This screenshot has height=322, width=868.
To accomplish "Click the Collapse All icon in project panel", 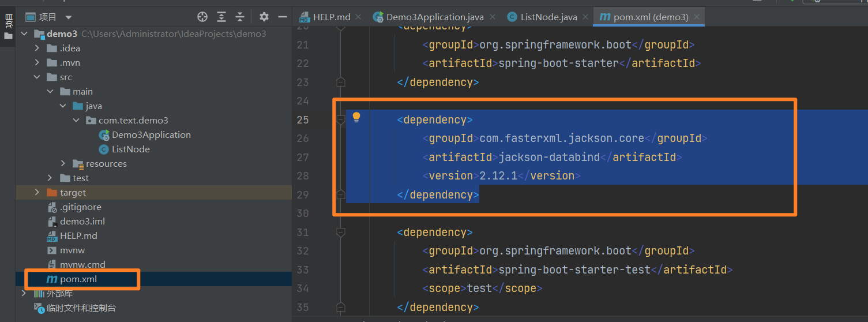I will (240, 17).
